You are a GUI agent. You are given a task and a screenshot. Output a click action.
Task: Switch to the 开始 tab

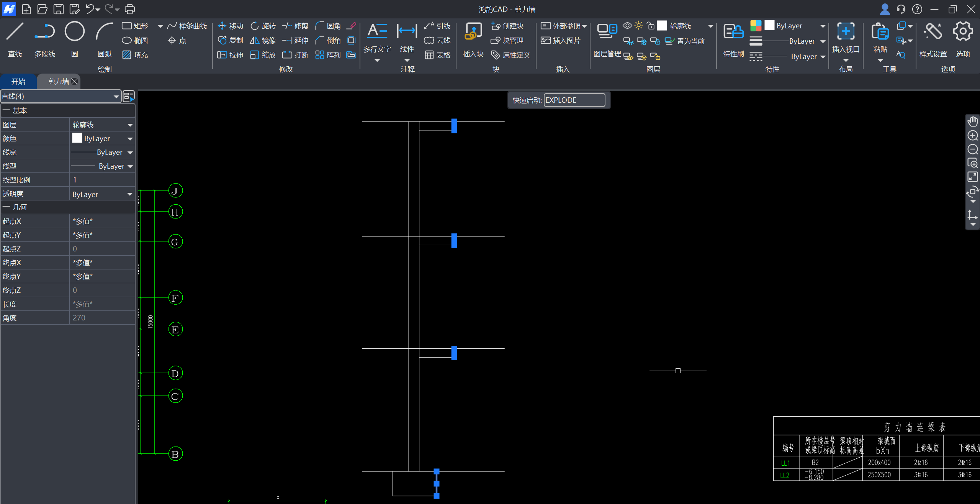click(18, 81)
